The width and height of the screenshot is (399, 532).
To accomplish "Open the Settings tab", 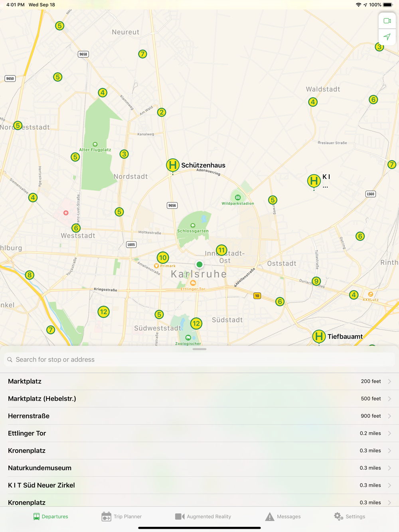I will tap(350, 516).
